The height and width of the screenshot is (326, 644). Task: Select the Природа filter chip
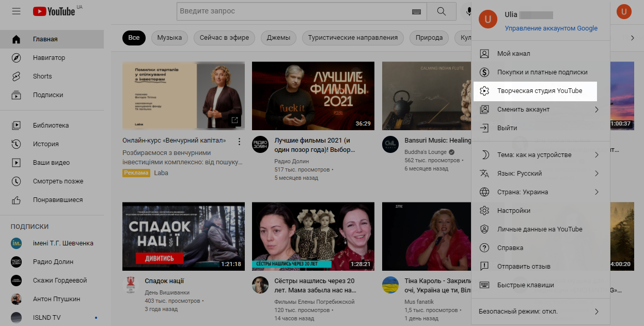(x=429, y=38)
